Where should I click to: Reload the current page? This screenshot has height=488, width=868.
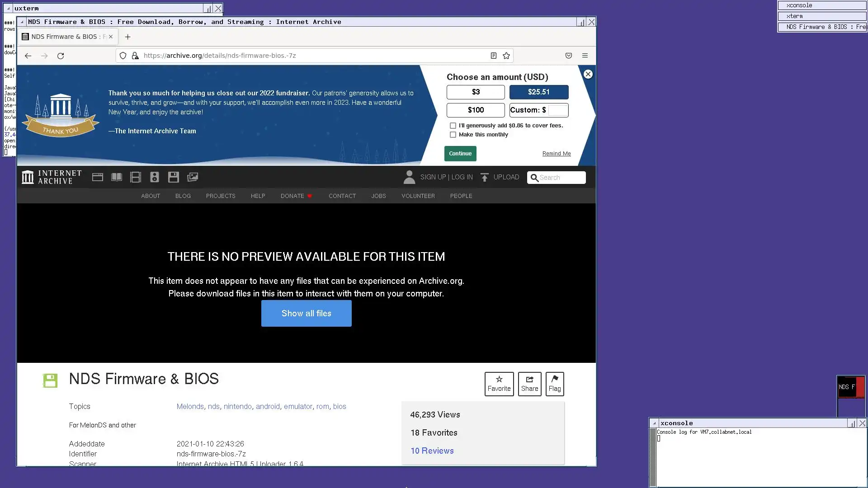pos(61,56)
